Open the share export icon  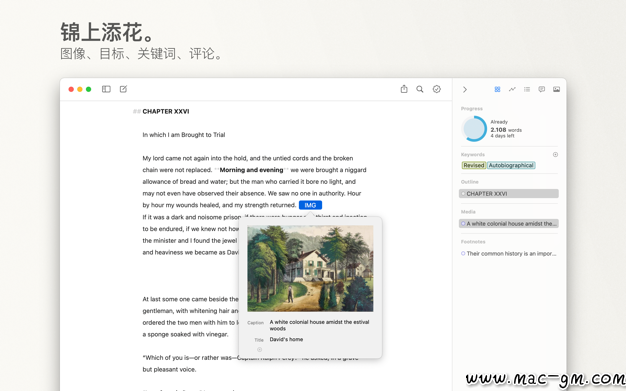click(x=404, y=89)
